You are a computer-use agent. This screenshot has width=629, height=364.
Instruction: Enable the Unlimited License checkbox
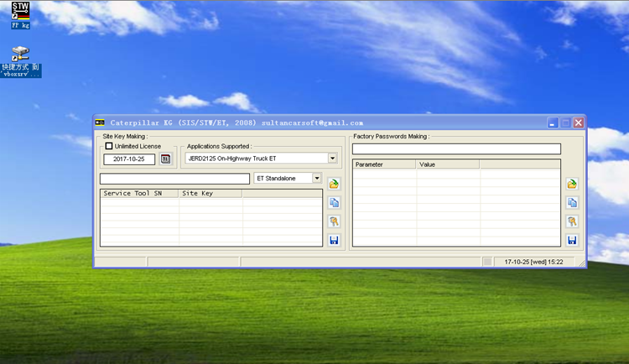109,146
